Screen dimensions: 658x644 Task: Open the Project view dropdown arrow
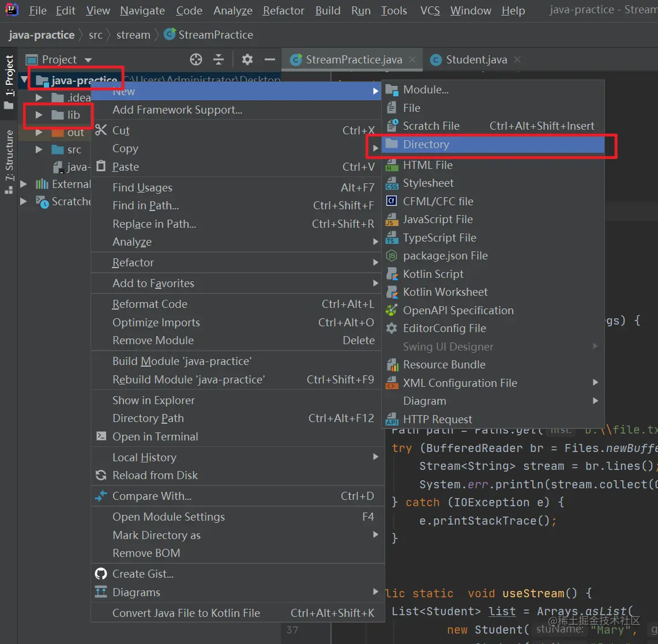tap(88, 60)
